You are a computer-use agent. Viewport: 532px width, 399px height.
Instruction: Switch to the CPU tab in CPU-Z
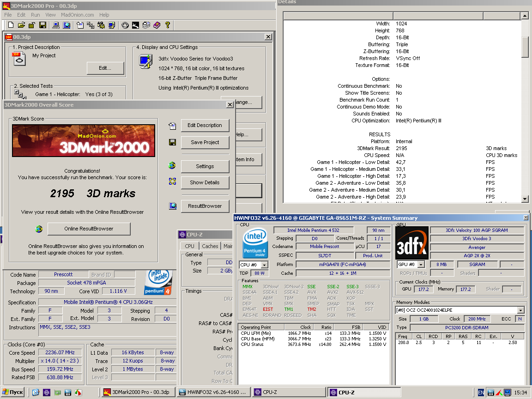190,246
